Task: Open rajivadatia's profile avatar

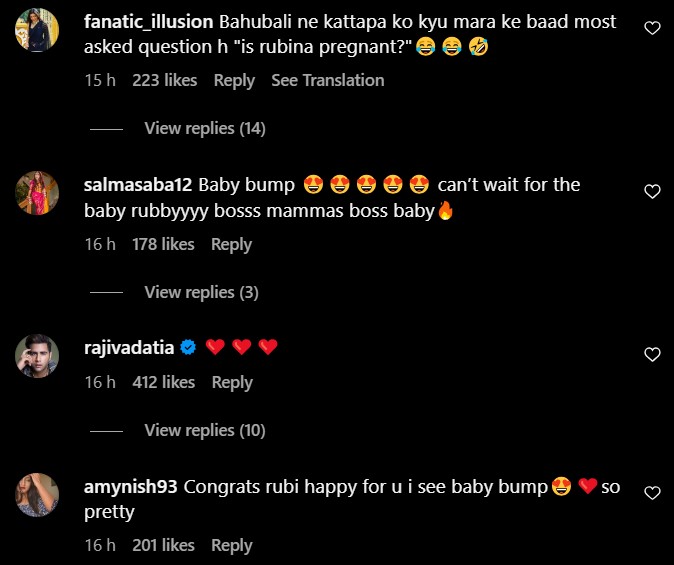Action: (37, 356)
